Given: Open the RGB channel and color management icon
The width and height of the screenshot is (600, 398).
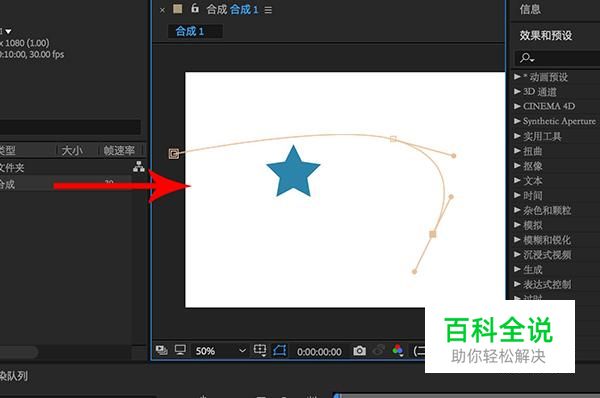Looking at the screenshot, I should [398, 350].
